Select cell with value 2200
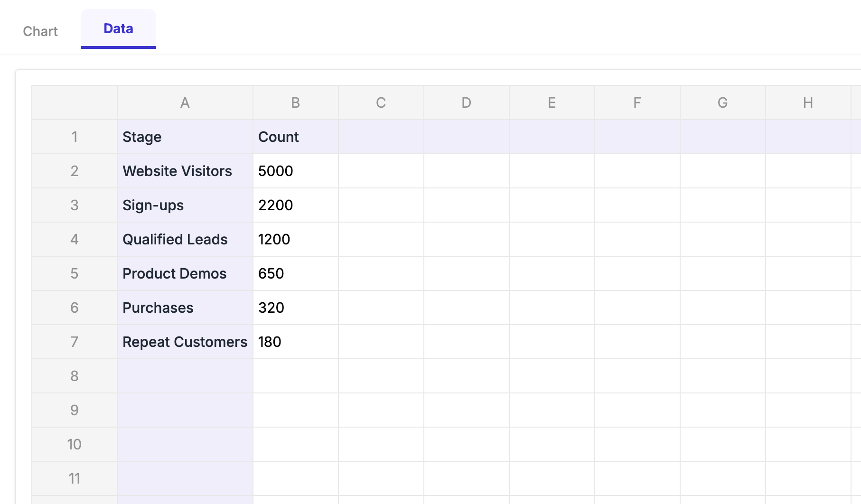The image size is (861, 504). (295, 205)
